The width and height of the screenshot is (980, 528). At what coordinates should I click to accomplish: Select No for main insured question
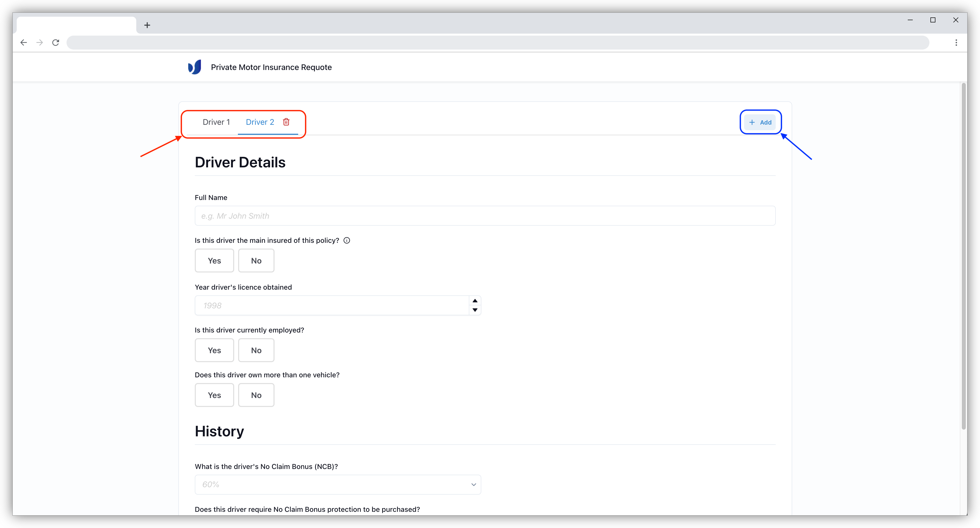(x=256, y=261)
